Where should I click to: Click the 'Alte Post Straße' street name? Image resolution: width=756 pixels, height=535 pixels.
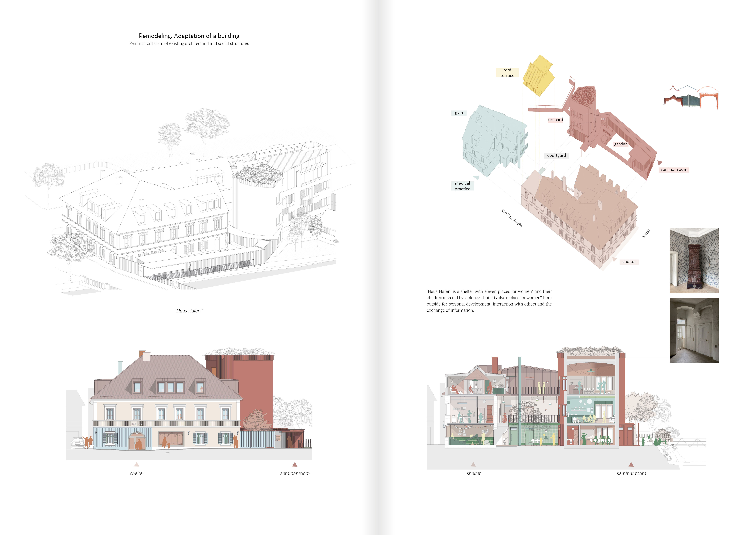click(x=511, y=218)
